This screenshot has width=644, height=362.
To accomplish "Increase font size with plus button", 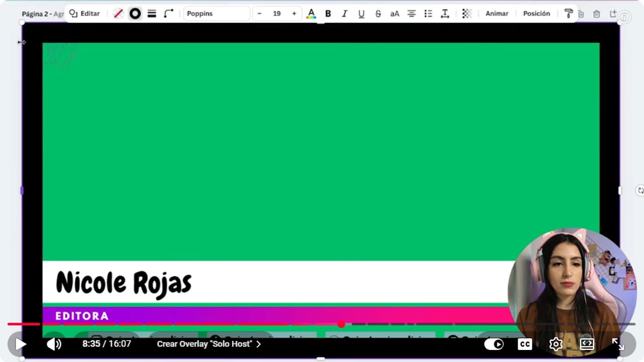I will pos(294,14).
